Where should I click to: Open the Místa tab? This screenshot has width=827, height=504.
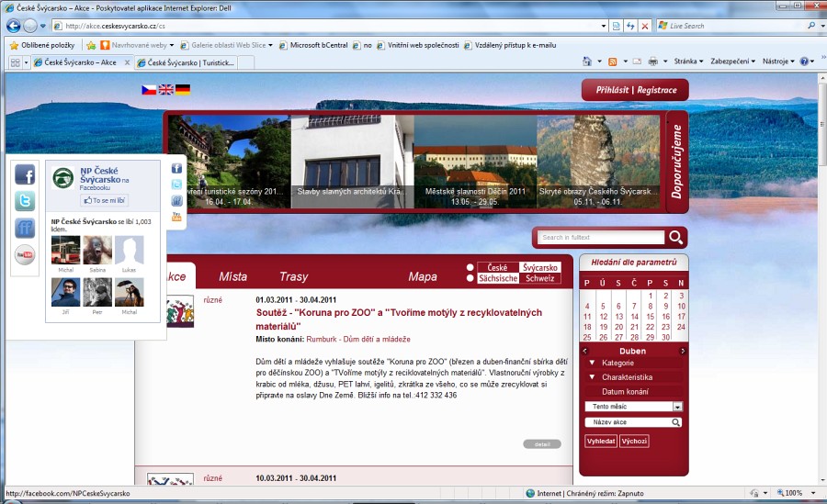coord(232,276)
